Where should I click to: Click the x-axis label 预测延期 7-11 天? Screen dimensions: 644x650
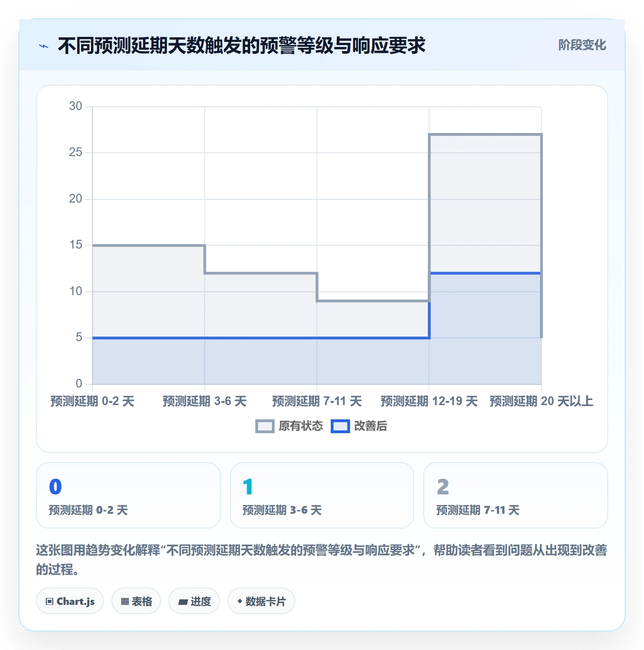(317, 401)
